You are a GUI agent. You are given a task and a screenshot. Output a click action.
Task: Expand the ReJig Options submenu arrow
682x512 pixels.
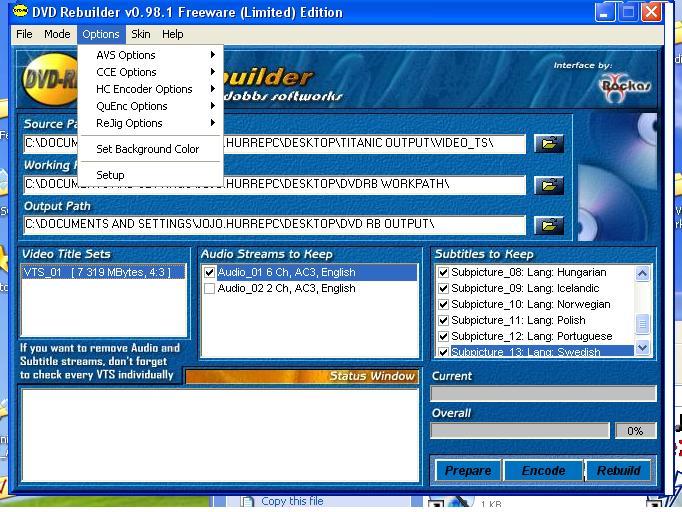tap(213, 123)
